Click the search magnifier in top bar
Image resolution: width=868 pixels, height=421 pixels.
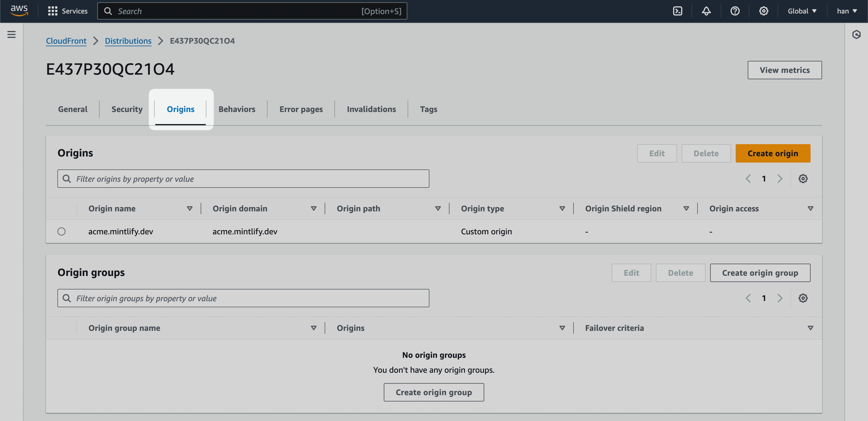108,11
